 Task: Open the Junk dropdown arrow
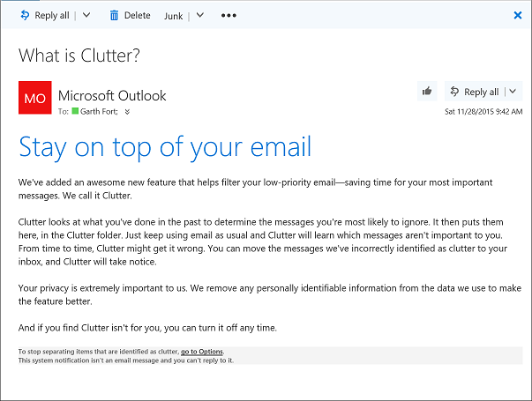200,15
